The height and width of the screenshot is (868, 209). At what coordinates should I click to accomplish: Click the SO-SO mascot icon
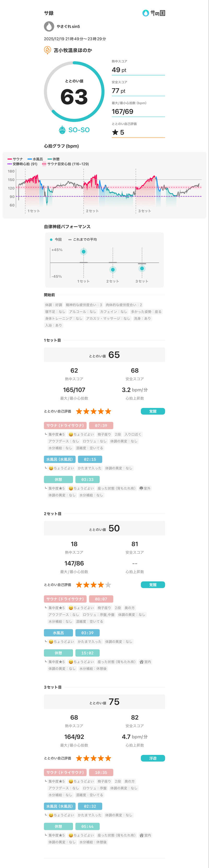point(62,130)
